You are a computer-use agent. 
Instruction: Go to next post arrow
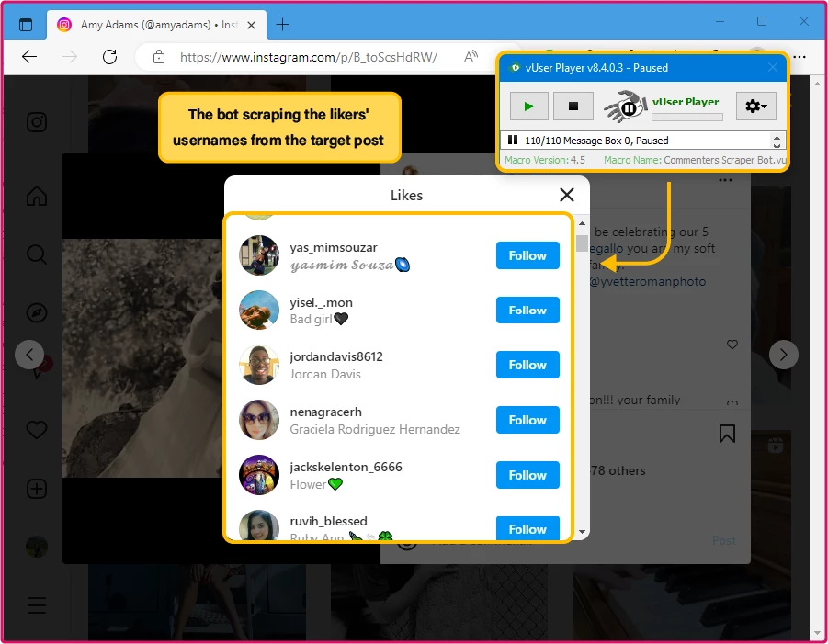[x=783, y=355]
